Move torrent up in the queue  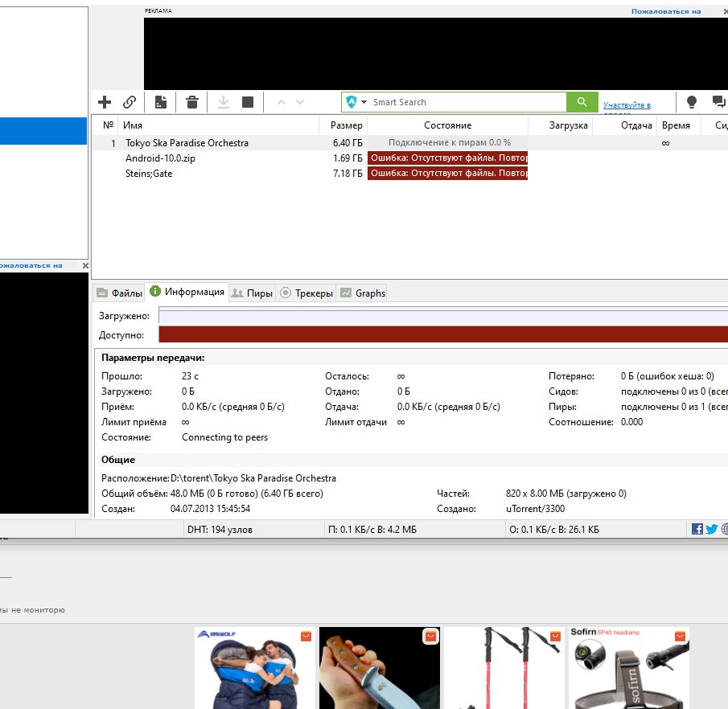tap(282, 102)
